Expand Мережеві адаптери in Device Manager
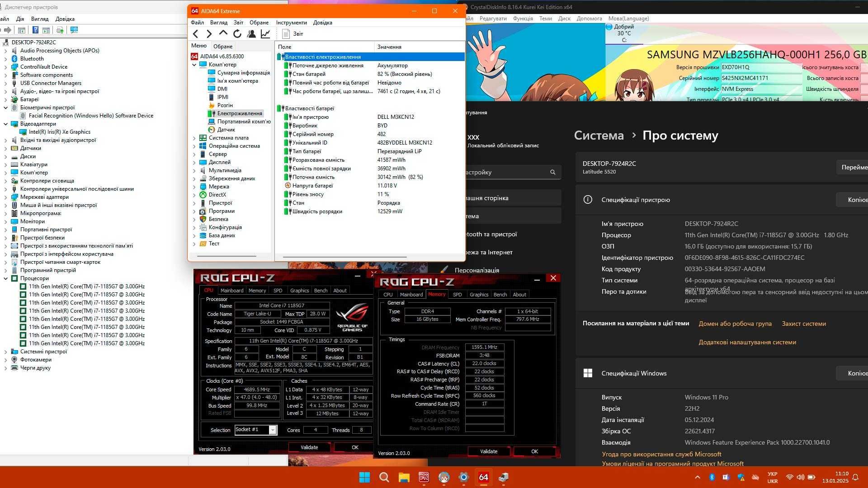868x488 pixels. point(5,197)
